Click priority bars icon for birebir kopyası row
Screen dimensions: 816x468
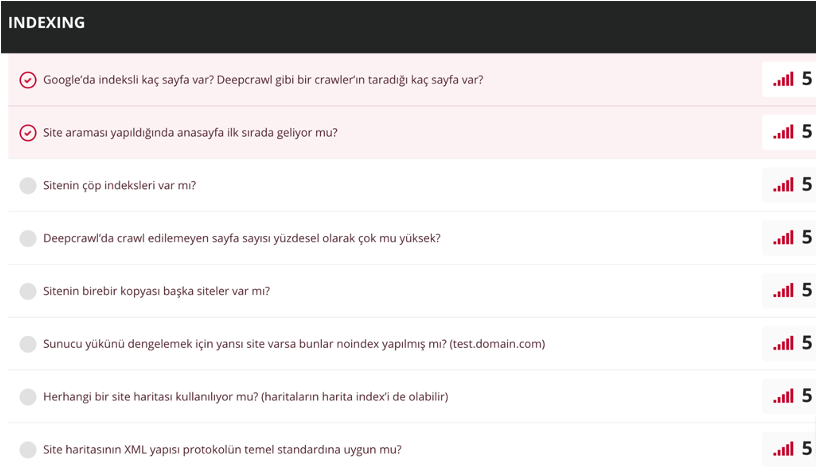783,290
